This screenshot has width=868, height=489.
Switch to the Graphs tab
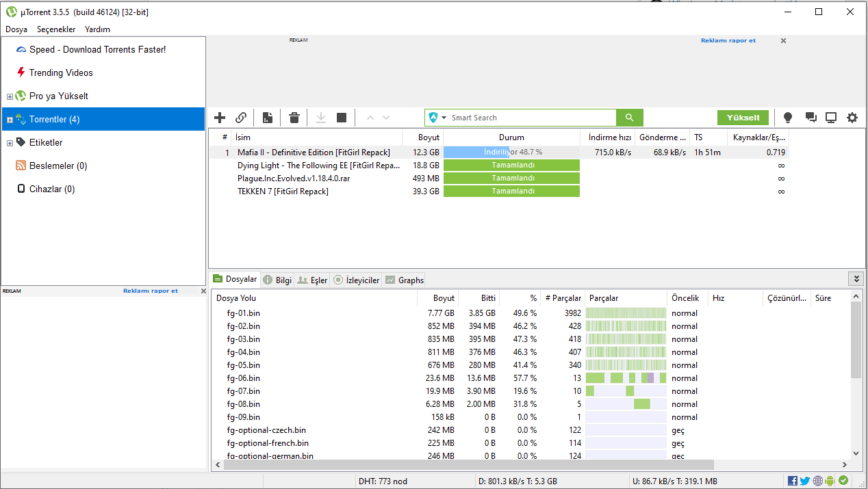coord(405,280)
